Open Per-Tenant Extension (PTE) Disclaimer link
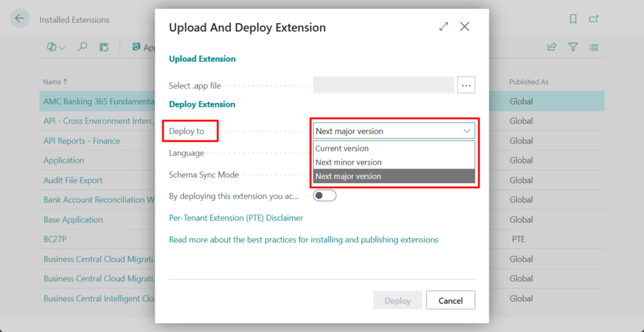 tap(236, 218)
